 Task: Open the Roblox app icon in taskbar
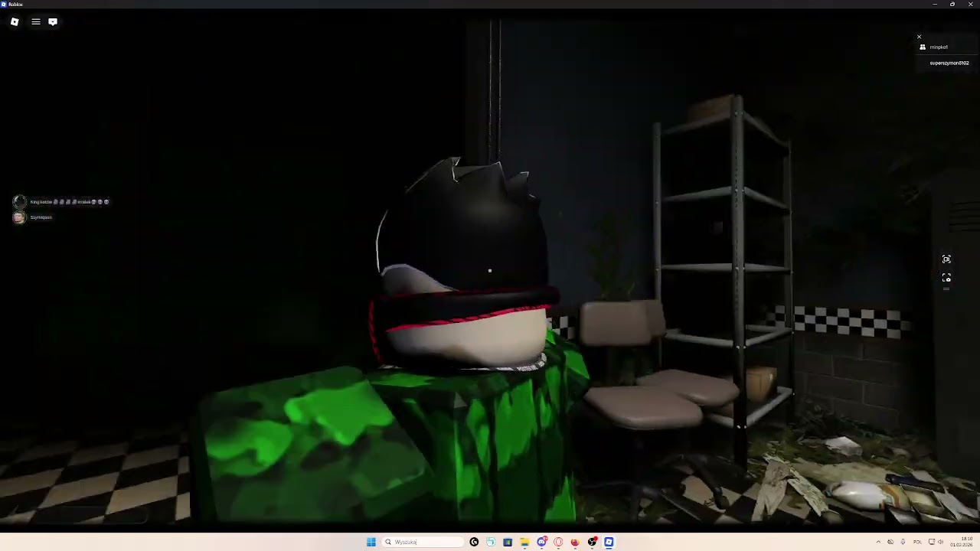click(x=609, y=542)
